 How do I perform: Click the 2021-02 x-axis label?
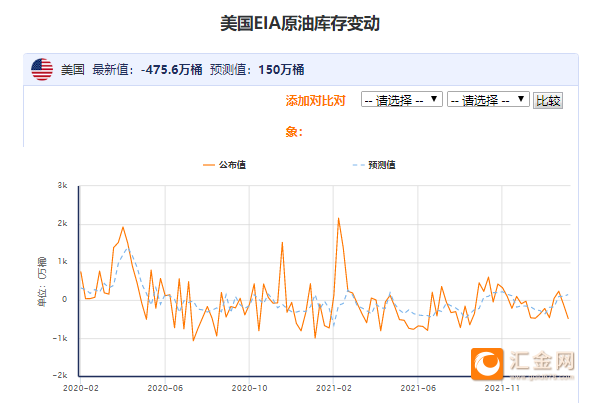(x=334, y=388)
